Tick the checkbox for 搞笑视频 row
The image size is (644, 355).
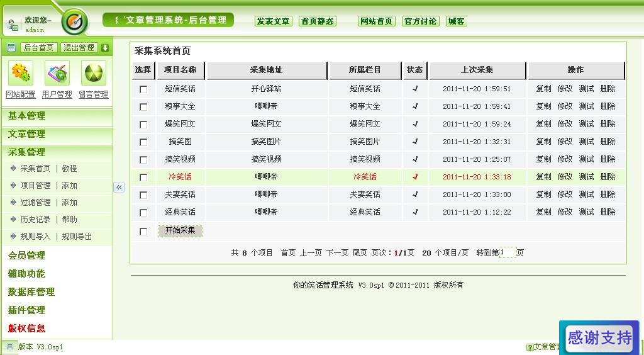click(x=143, y=160)
